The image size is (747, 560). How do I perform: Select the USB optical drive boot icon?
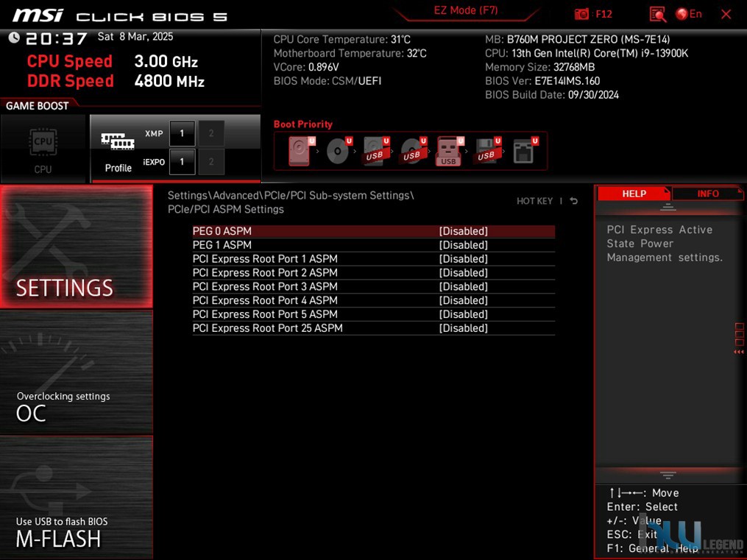click(413, 151)
